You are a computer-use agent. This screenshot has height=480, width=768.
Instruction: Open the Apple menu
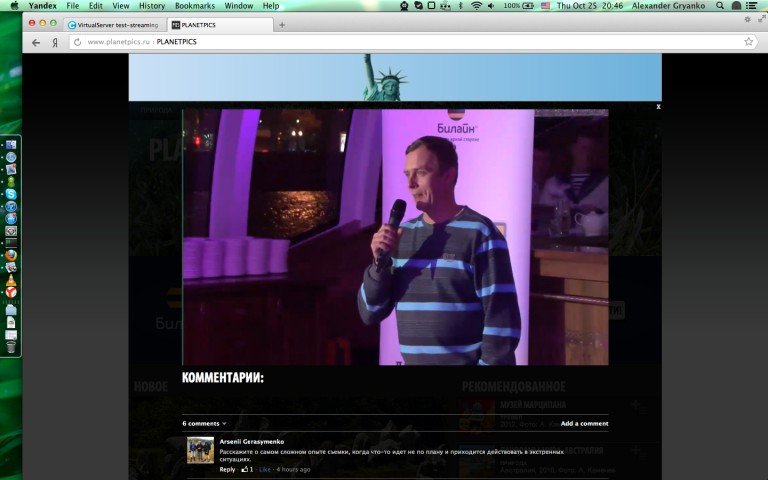tap(14, 5)
